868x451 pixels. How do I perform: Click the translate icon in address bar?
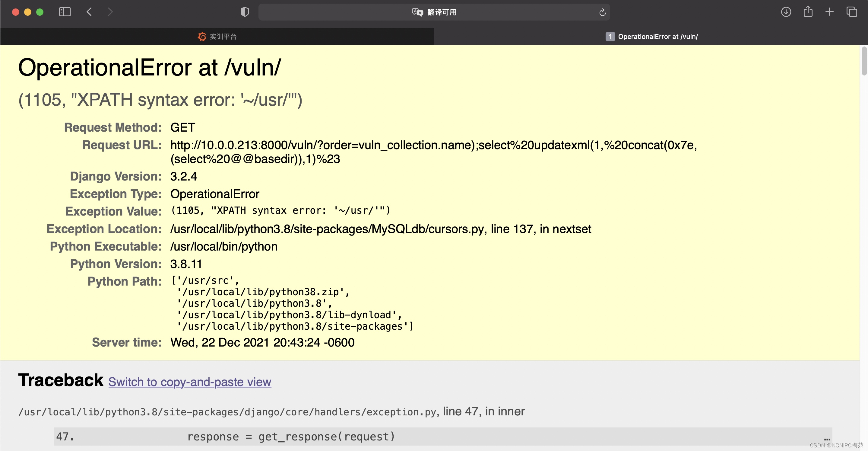[x=417, y=12]
